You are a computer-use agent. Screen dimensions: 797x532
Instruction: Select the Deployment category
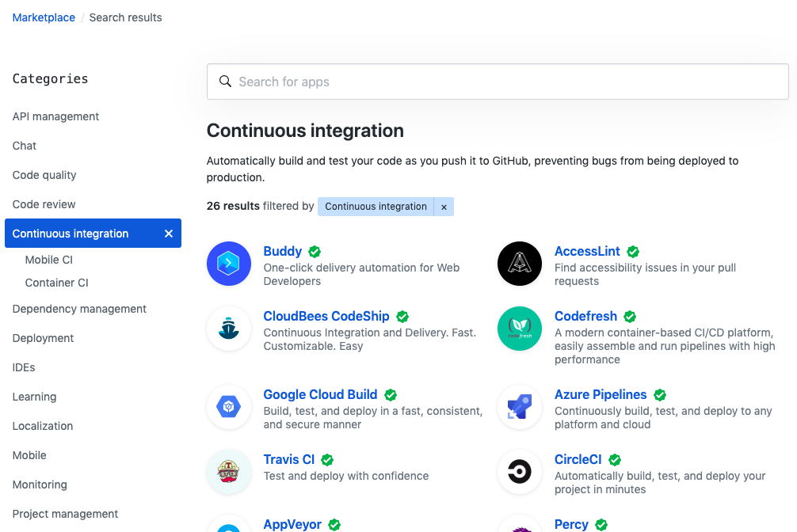click(x=43, y=338)
